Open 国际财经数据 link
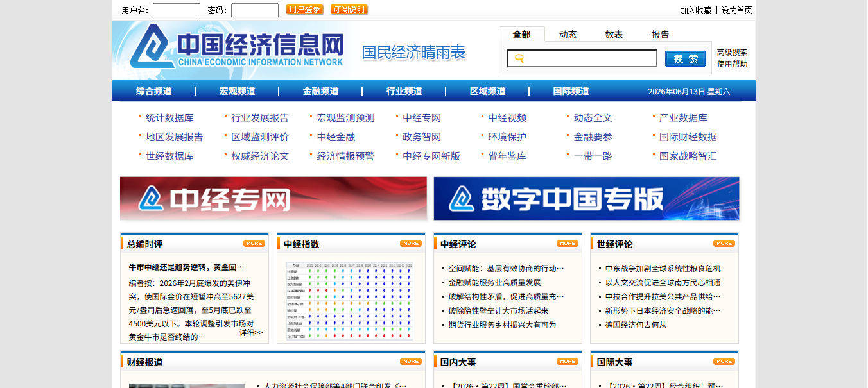 click(688, 137)
